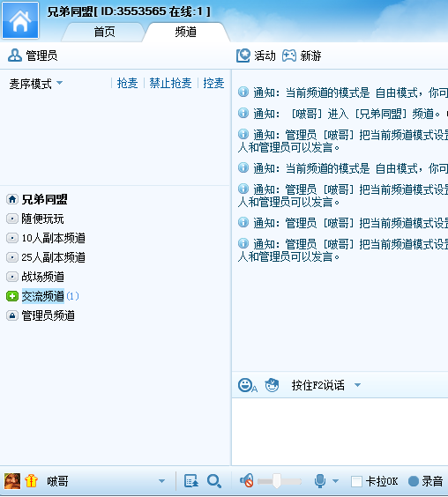Switch to the 首页 tab

click(104, 32)
